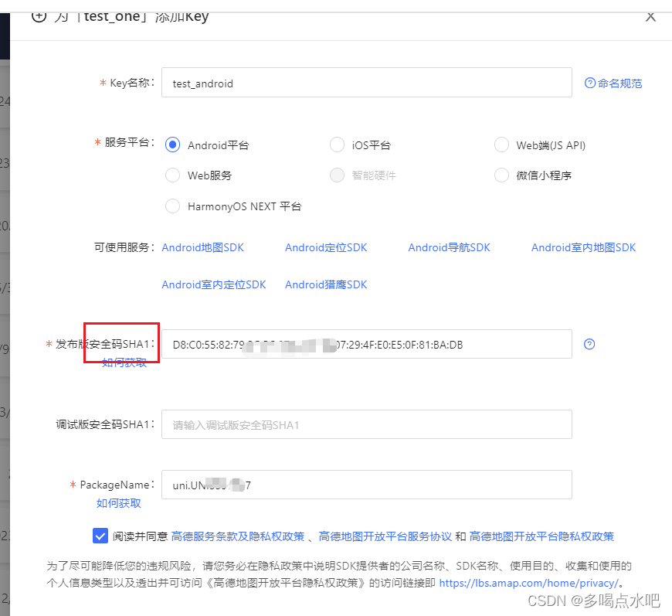
Task: Open the Android猎鹰SDK link
Action: tap(326, 284)
